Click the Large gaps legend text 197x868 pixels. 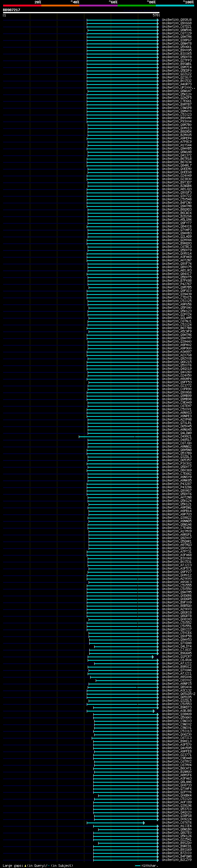38,866
